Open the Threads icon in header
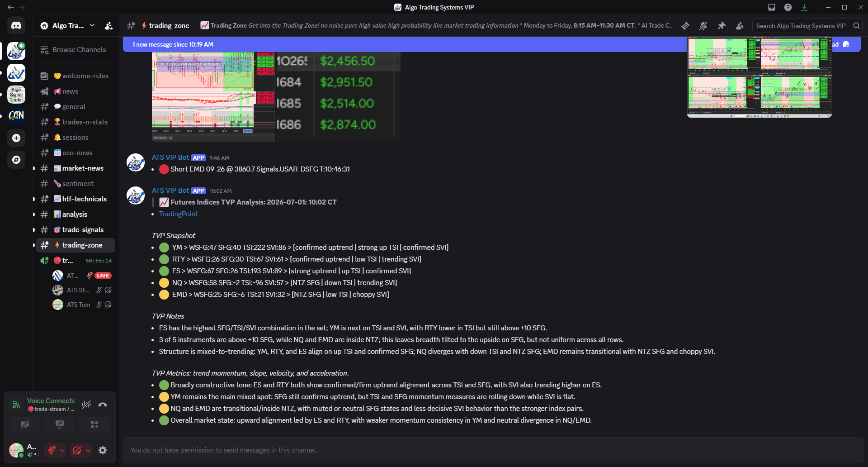The width and height of the screenshot is (868, 467). 685,26
